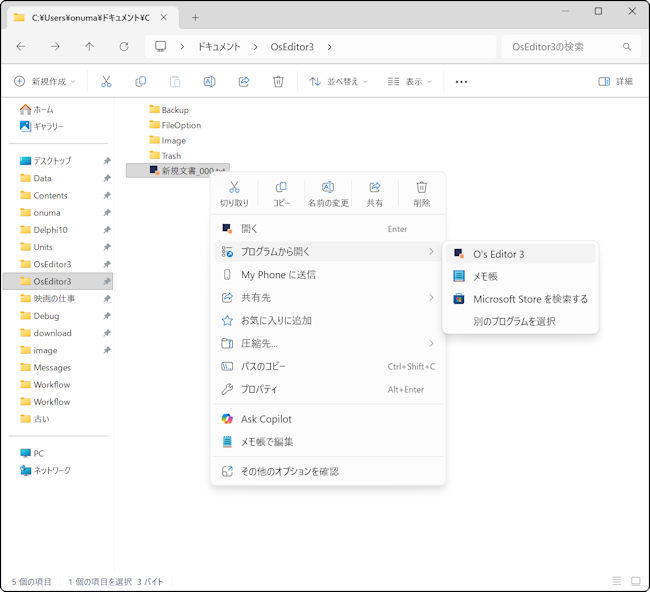Click the toolbar's three-dots more options icon
Image resolution: width=650 pixels, height=592 pixels.
461,82
